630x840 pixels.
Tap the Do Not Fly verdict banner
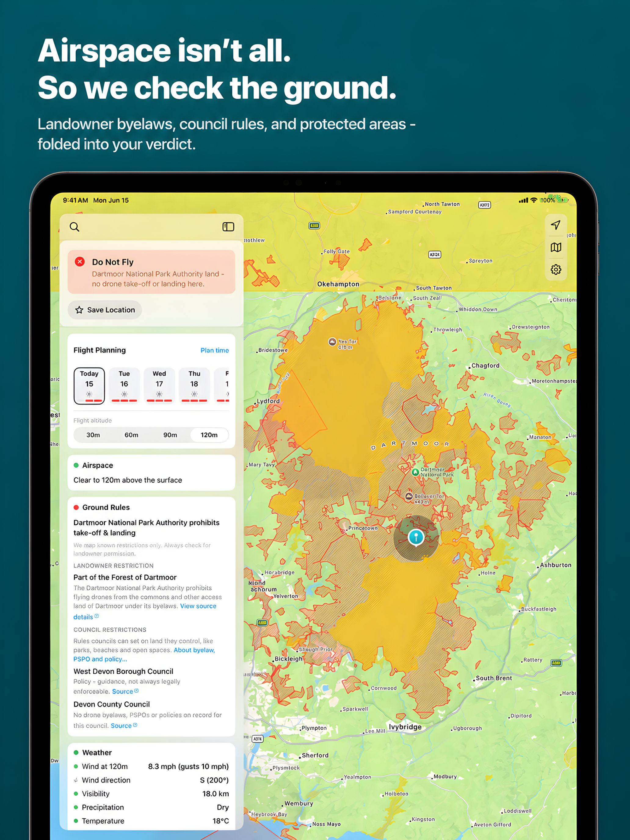coord(151,272)
